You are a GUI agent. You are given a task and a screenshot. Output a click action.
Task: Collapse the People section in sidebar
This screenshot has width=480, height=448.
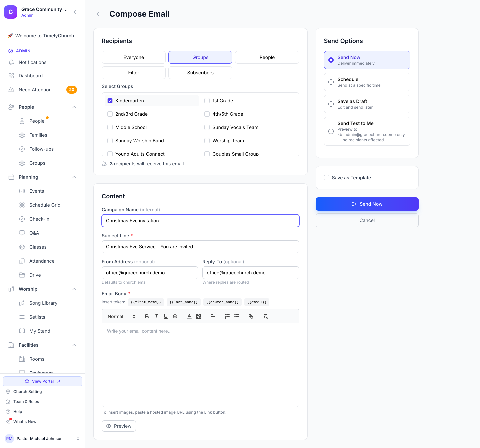click(x=74, y=107)
